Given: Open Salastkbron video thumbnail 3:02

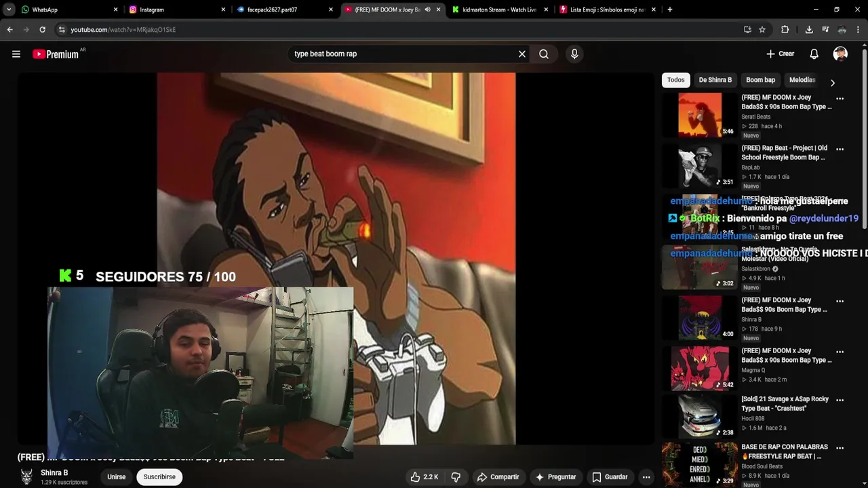Looking at the screenshot, I should (x=700, y=267).
